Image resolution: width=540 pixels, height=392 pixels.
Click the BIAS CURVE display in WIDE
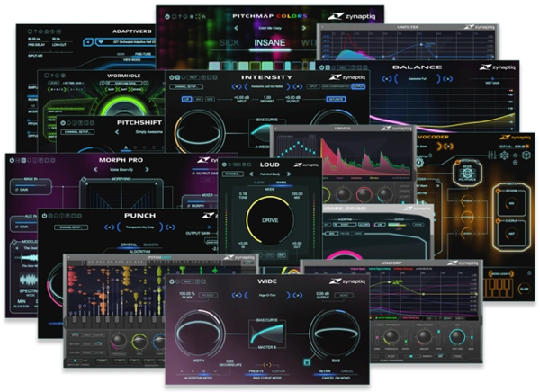267,334
